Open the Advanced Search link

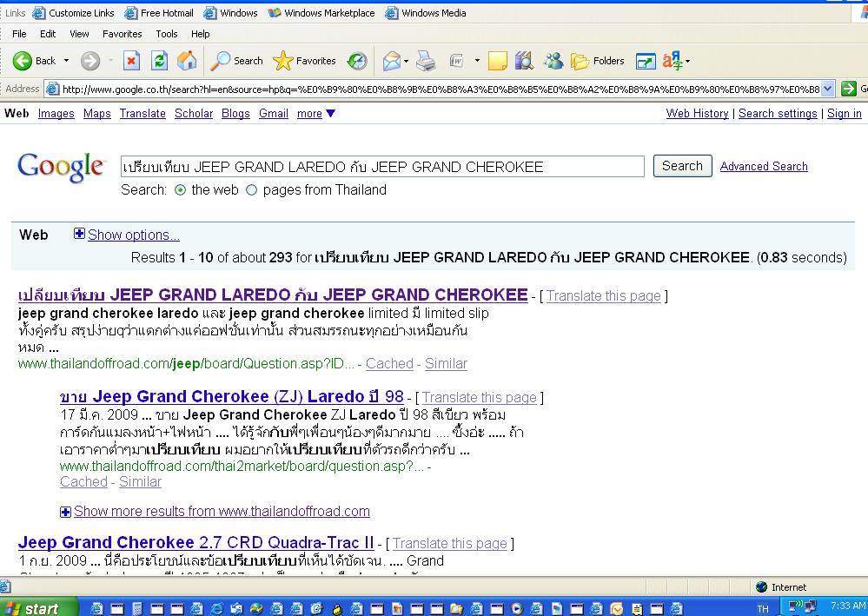764,166
